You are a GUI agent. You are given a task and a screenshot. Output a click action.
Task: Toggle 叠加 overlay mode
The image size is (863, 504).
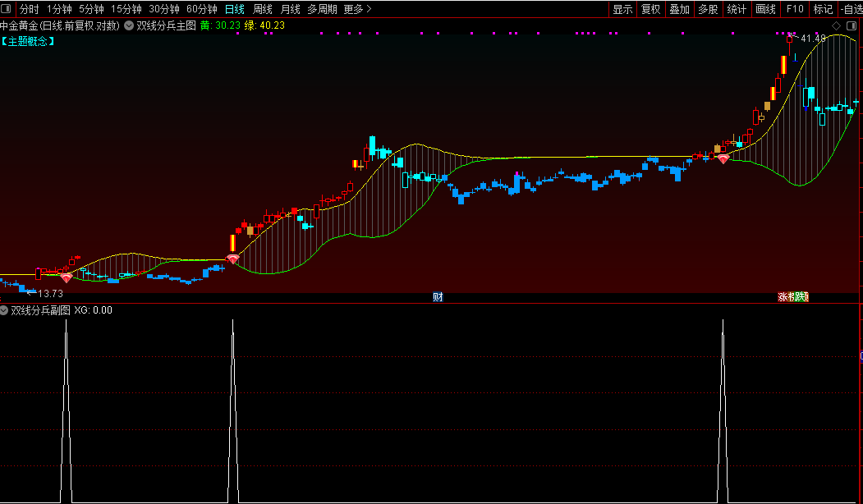(679, 9)
